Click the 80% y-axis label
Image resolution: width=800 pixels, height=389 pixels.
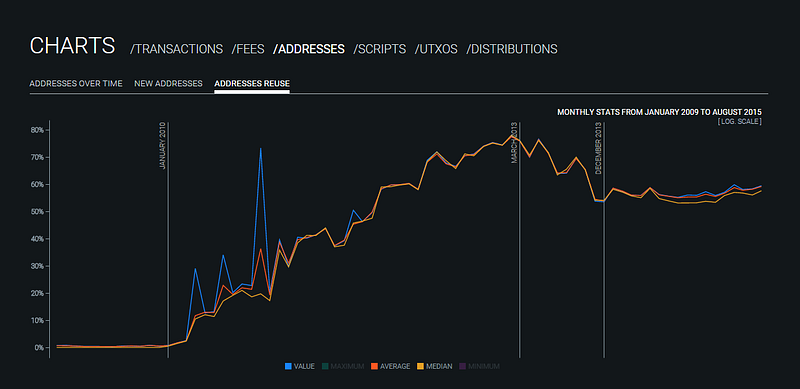(37, 130)
